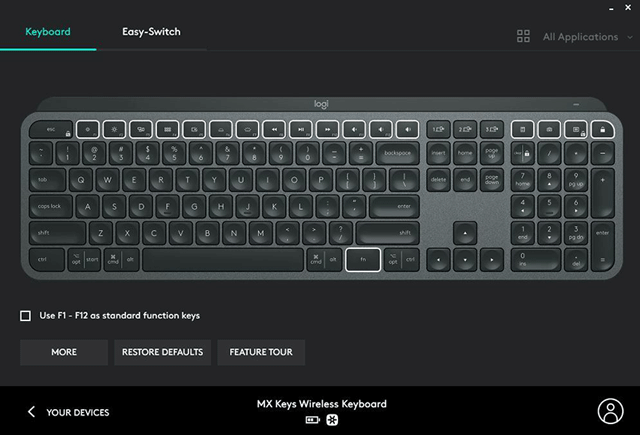Select the play/pause media key
The image size is (640, 435).
[x=301, y=129]
